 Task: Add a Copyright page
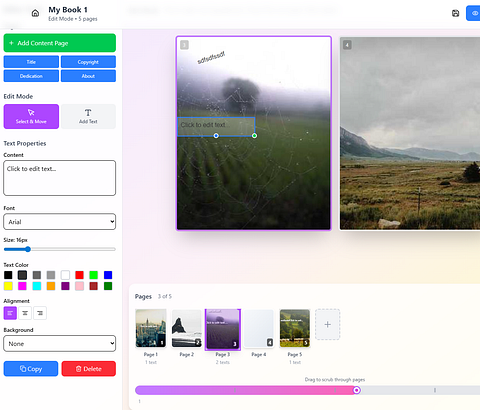click(88, 62)
